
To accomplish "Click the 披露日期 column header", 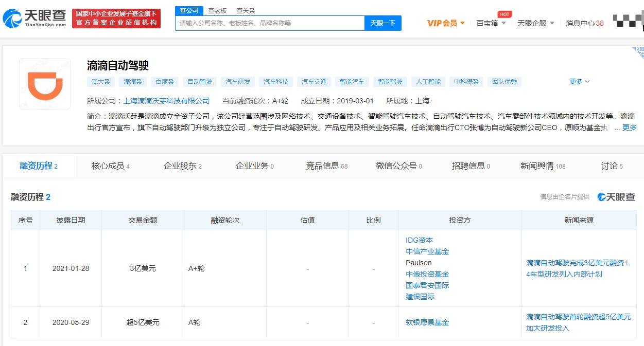I will pos(71,220).
